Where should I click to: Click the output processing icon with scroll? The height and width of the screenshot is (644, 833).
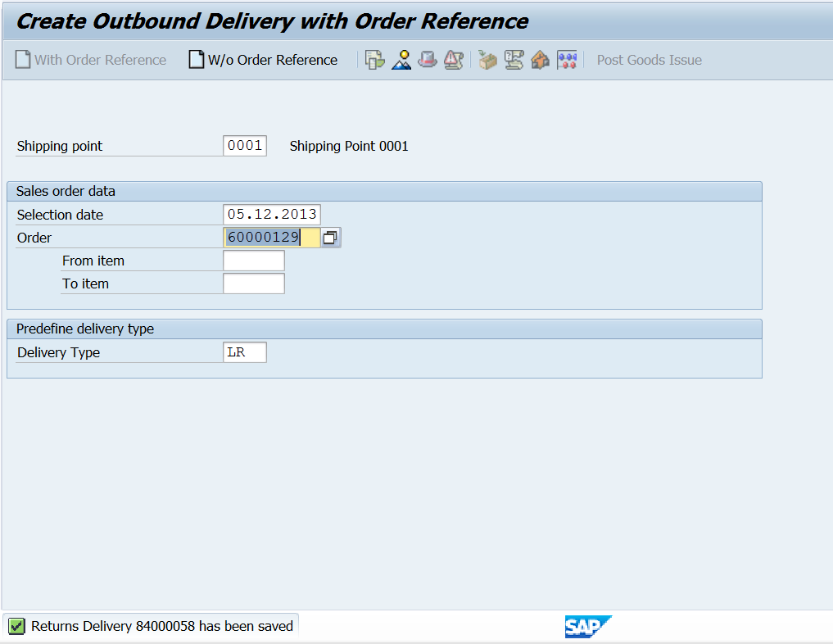(x=514, y=59)
